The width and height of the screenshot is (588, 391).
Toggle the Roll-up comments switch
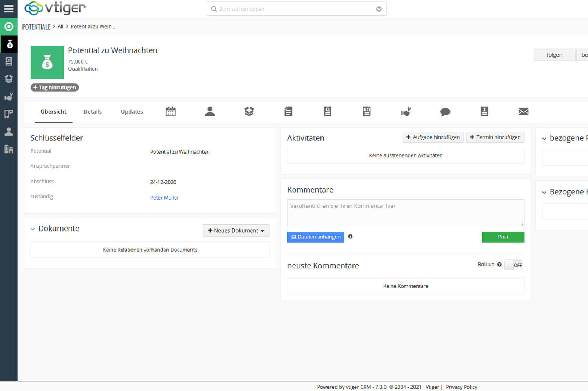[513, 265]
